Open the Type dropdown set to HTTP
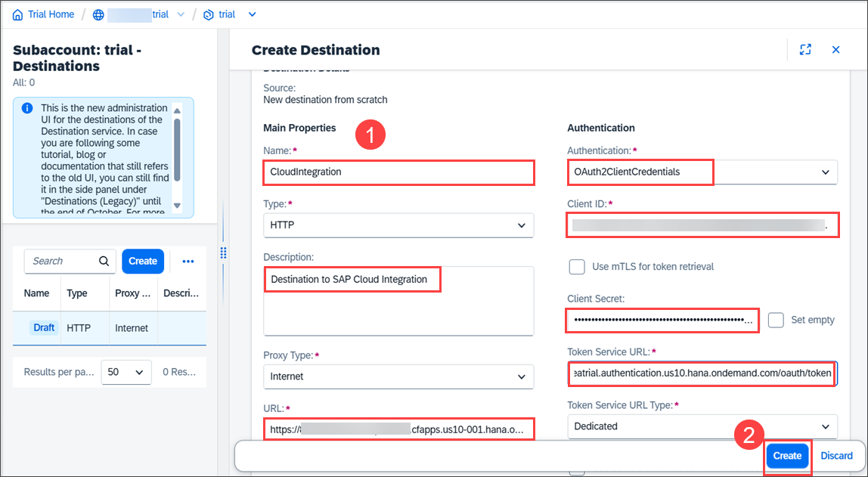Image resolution: width=868 pixels, height=477 pixels. (x=398, y=225)
